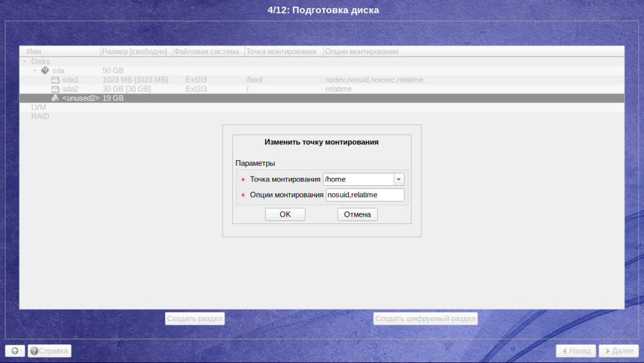This screenshot has width=644, height=363.
Task: Select the <unused2> 19 GB row
Action: [x=322, y=98]
